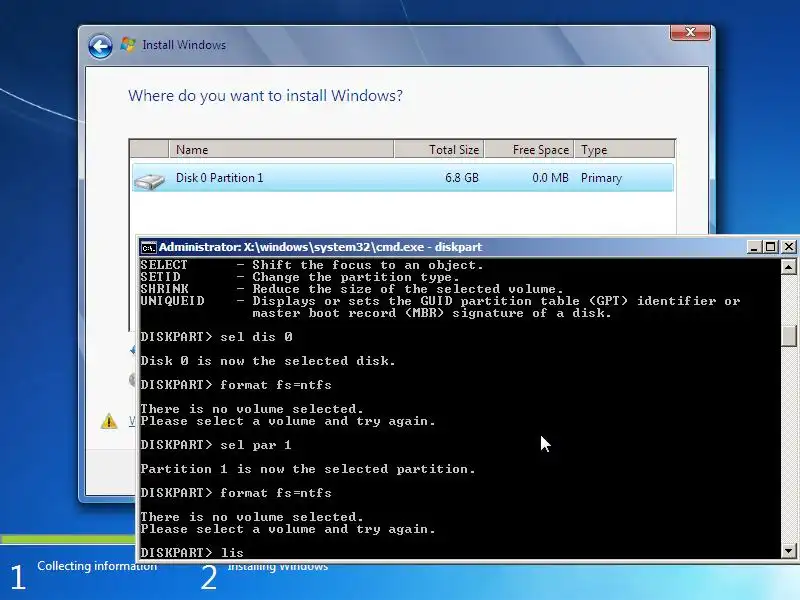Click the Primary type cell
Image resolution: width=800 pixels, height=600 pixels.
click(601, 178)
